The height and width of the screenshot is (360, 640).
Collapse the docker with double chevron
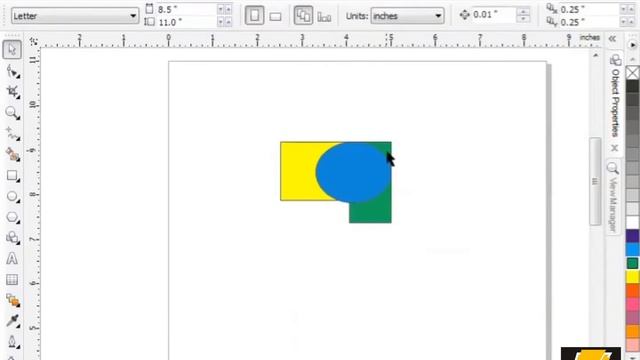point(612,39)
